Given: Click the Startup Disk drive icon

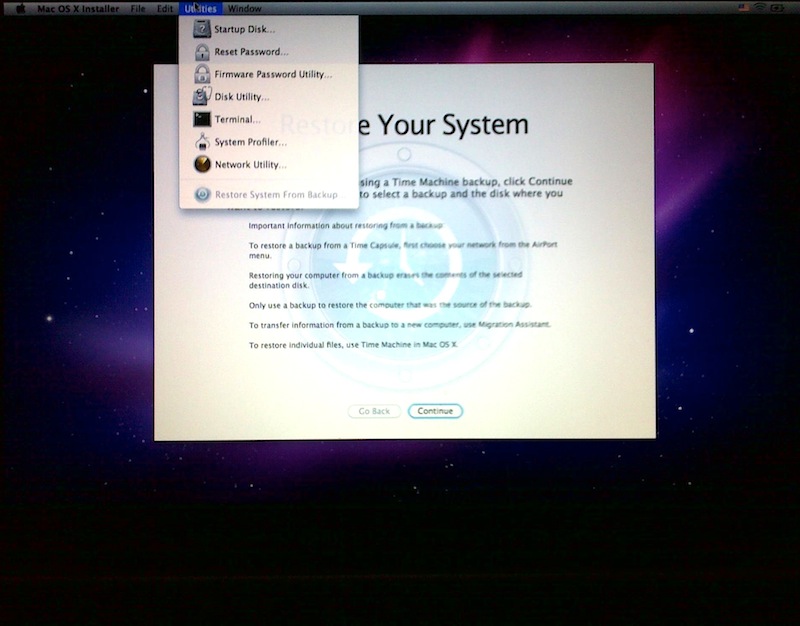Looking at the screenshot, I should coord(202,29).
